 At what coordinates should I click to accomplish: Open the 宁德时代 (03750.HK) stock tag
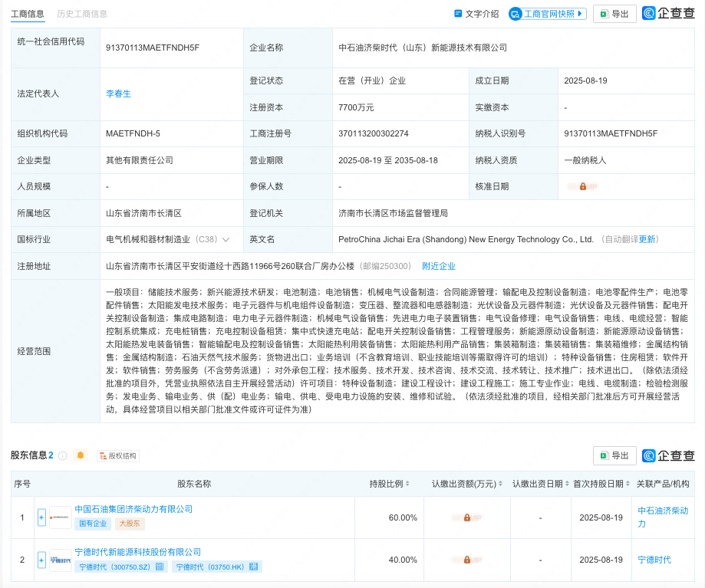point(216,567)
